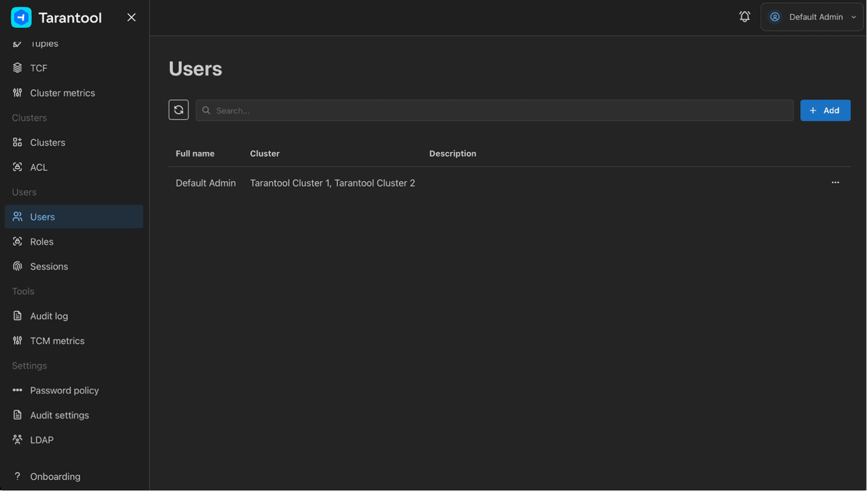Click the TCM metrics sliders icon
Image resolution: width=868 pixels, height=493 pixels.
click(17, 341)
